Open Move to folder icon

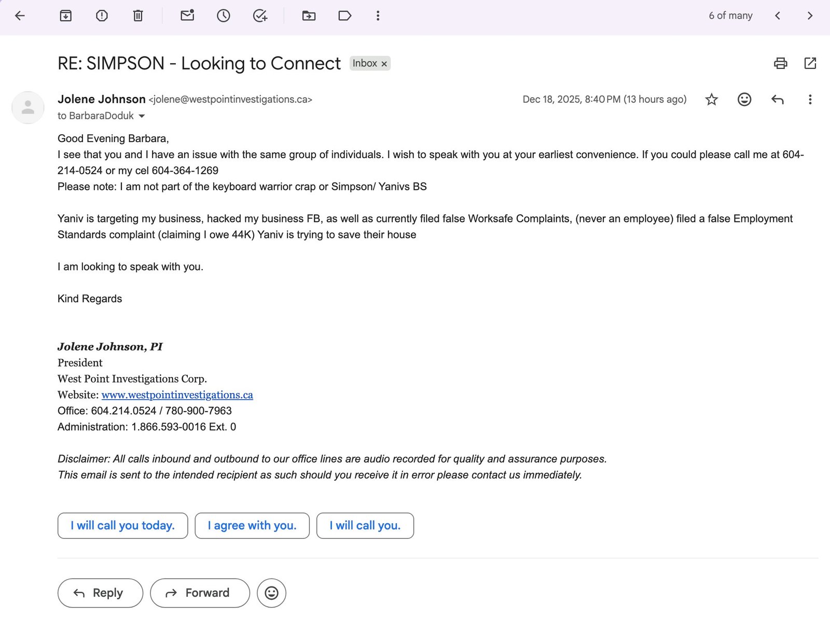point(309,16)
